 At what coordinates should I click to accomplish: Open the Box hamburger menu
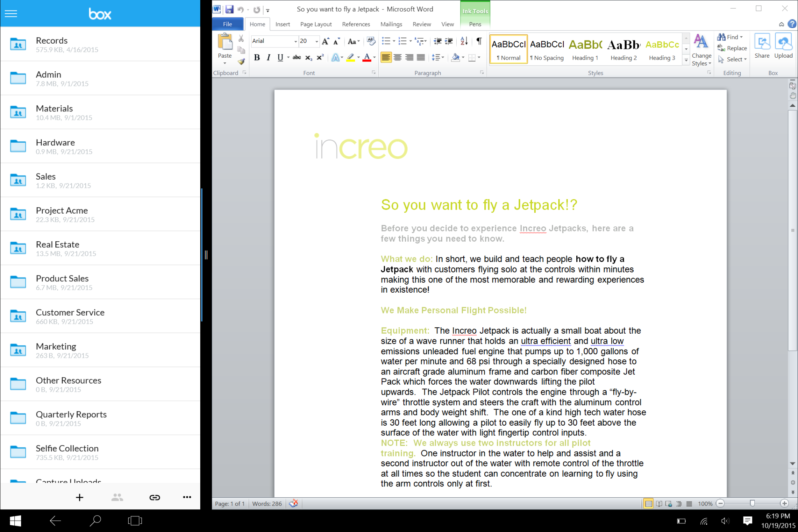(11, 14)
